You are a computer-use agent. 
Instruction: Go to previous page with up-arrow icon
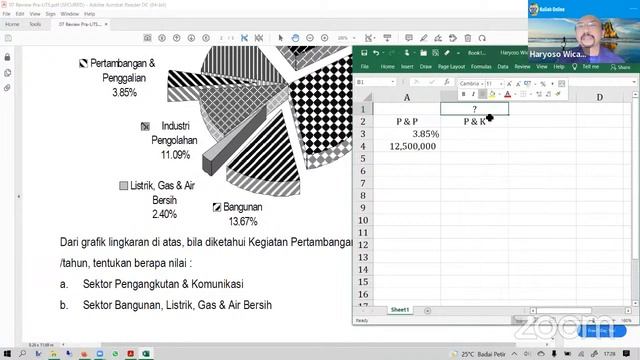click(x=177, y=38)
